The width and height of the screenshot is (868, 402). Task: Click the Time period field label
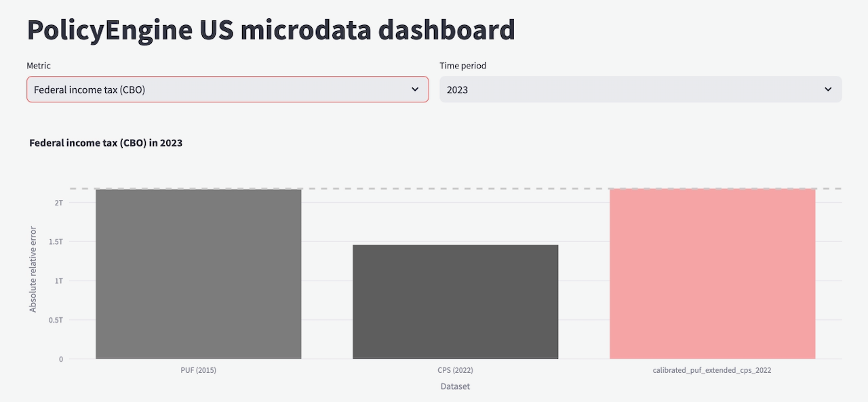(x=462, y=66)
